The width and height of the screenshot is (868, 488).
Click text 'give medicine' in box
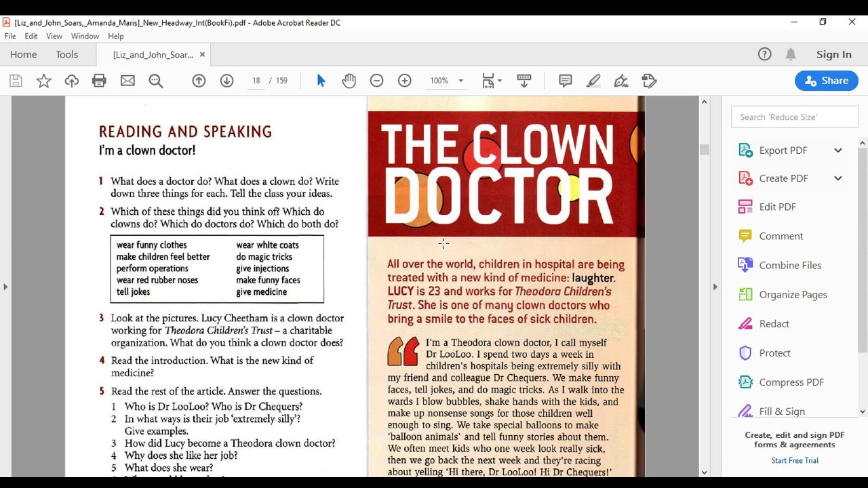point(261,291)
